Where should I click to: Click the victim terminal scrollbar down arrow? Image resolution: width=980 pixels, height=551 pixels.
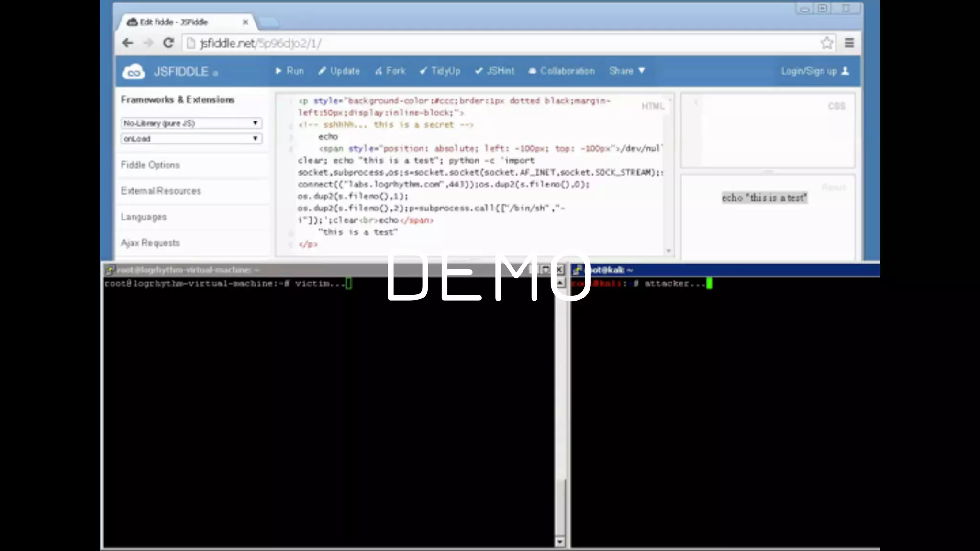click(x=560, y=542)
